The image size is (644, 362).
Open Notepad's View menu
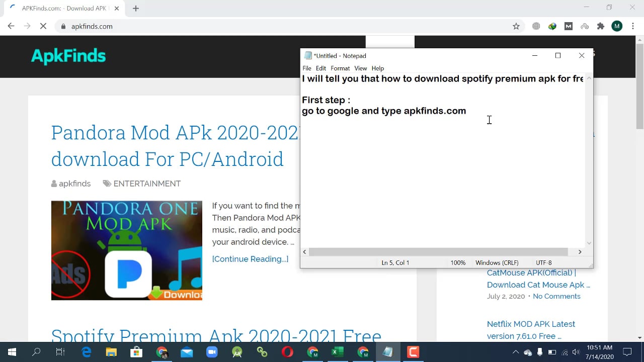pos(361,68)
